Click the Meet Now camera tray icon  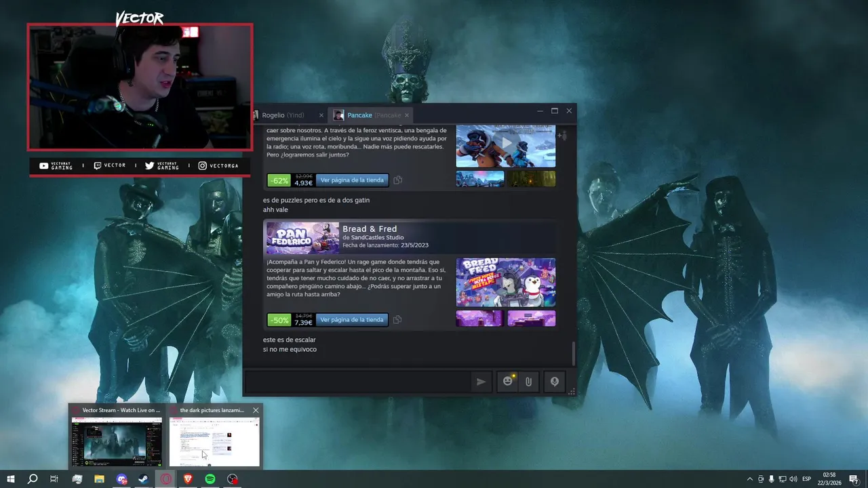pos(760,479)
